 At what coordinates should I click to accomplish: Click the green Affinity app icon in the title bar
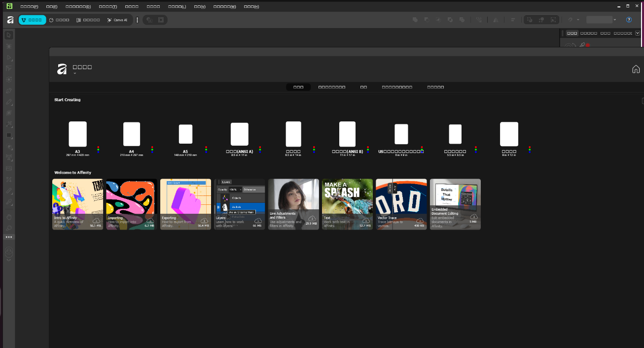pyautogui.click(x=9, y=6)
